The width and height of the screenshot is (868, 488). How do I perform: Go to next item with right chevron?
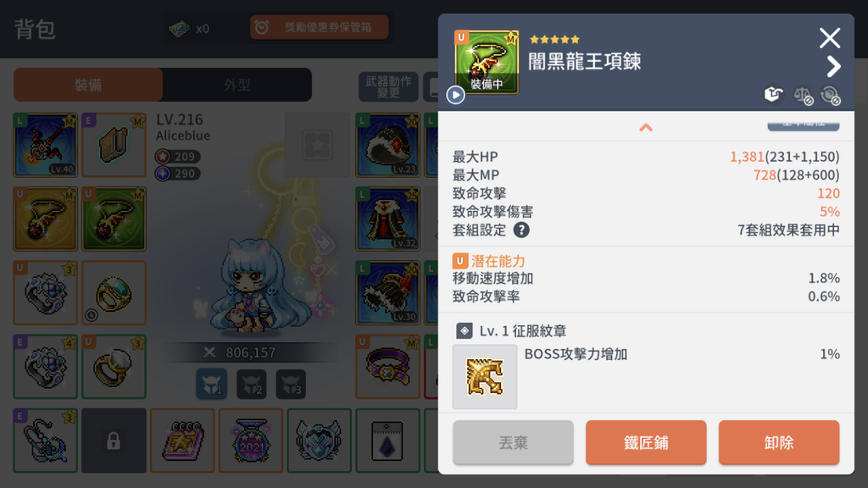click(x=832, y=67)
